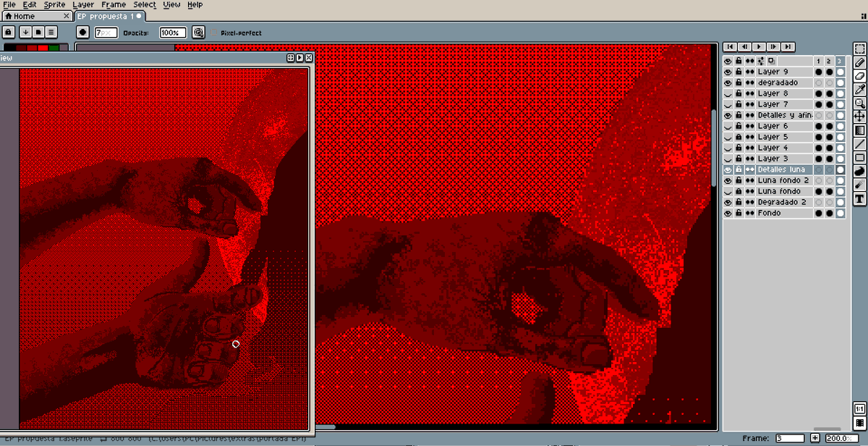Toggle lock on Luna fondo layer
The width and height of the screenshot is (868, 446).
tap(739, 191)
